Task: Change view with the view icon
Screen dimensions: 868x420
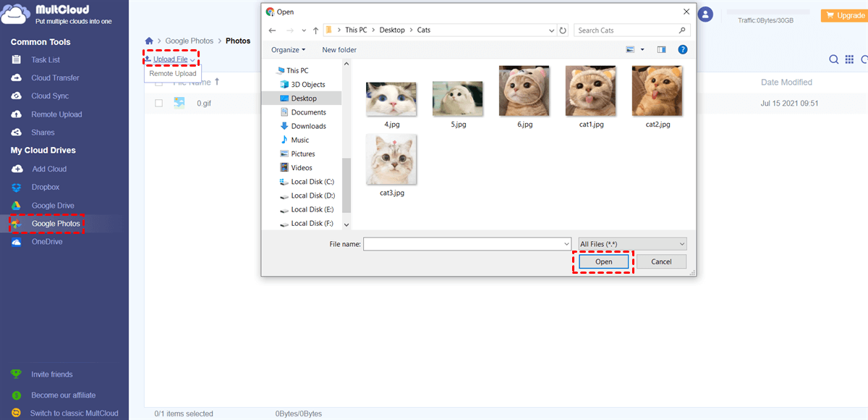Action: [x=630, y=49]
